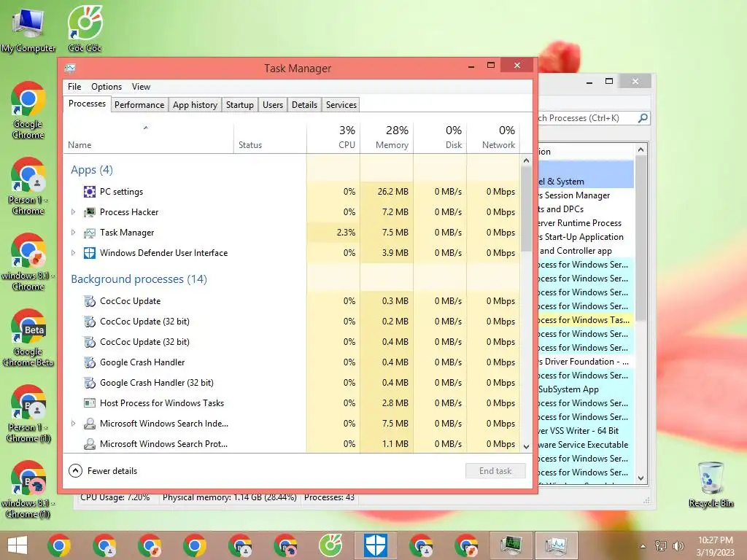Viewport: 747px width, 560px height.
Task: Click the volume speaker tray icon
Action: click(x=678, y=546)
